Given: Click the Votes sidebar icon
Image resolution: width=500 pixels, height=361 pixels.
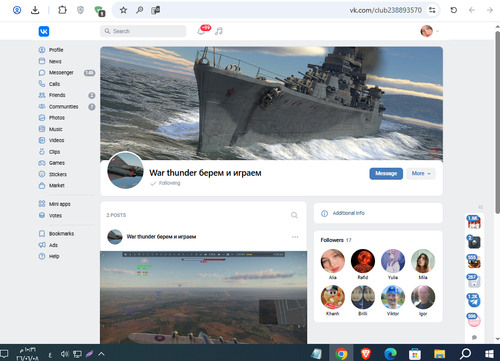Looking at the screenshot, I should tap(42, 215).
